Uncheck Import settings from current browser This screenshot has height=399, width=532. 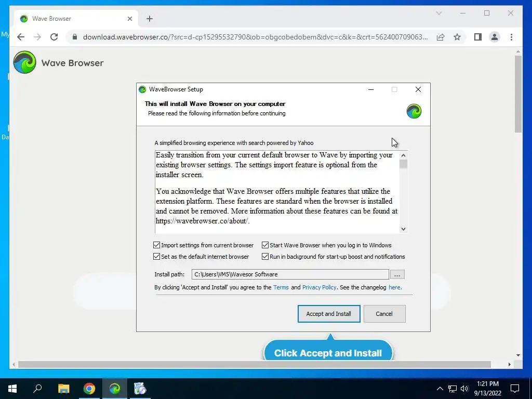(156, 245)
